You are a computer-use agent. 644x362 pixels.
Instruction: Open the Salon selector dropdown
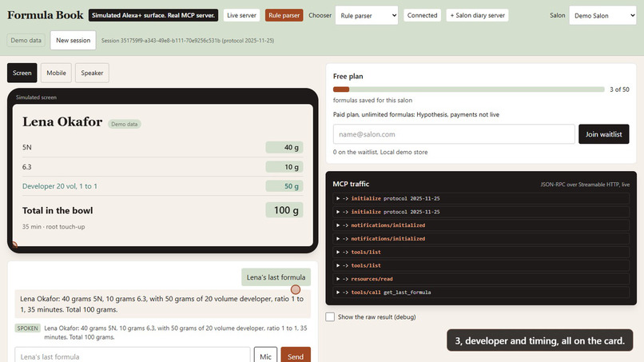point(602,15)
